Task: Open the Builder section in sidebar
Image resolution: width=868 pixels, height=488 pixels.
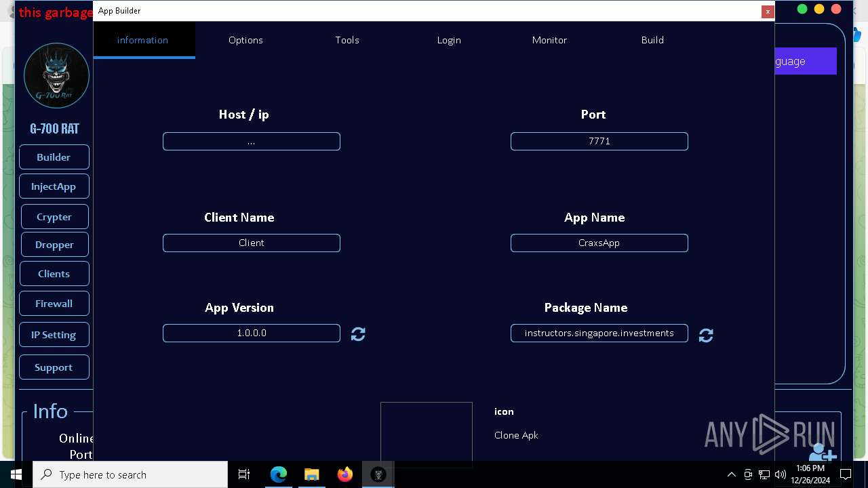Action: click(x=54, y=157)
